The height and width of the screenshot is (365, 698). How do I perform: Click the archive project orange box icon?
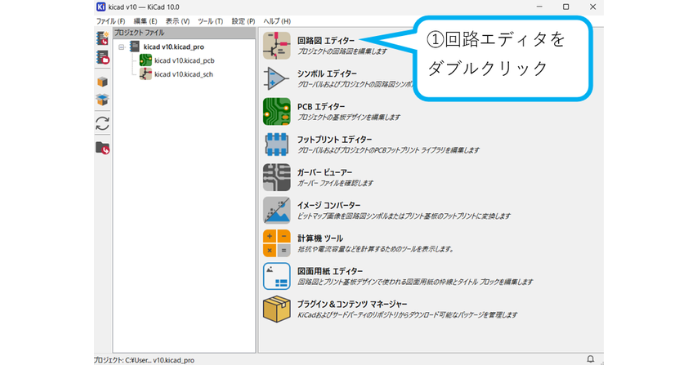tap(102, 82)
